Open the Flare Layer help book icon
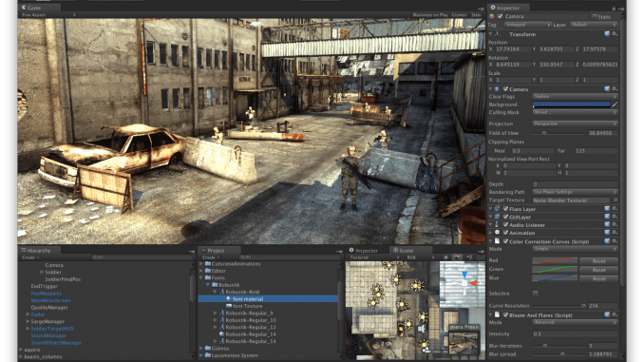644x362 pixels. pyautogui.click(x=607, y=209)
